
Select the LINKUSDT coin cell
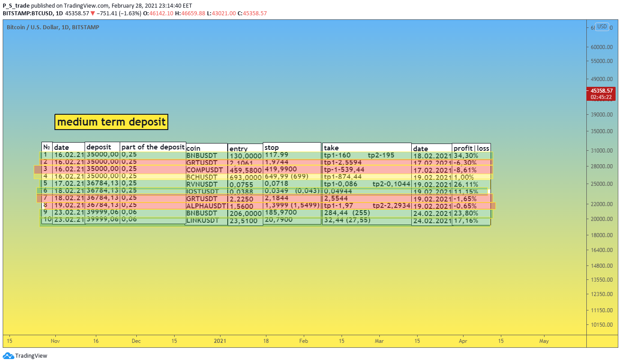(x=202, y=220)
